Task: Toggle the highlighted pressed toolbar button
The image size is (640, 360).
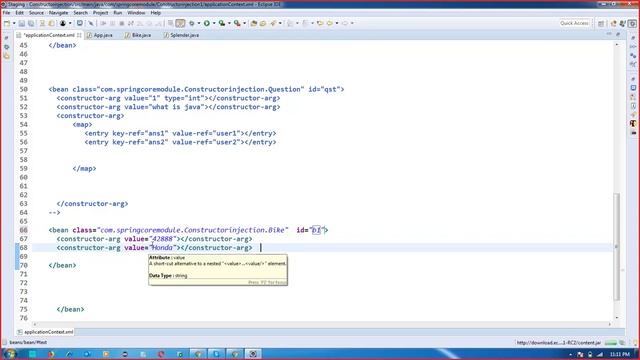Action: (180, 23)
